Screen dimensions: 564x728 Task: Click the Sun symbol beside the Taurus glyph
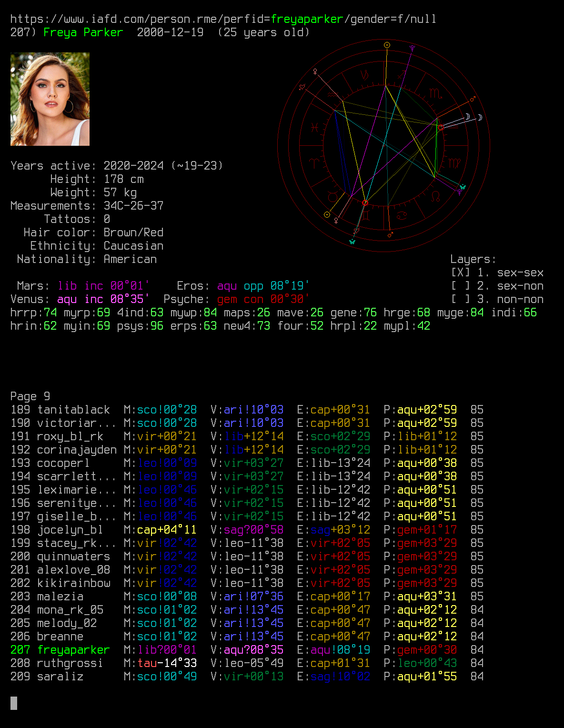point(327,214)
